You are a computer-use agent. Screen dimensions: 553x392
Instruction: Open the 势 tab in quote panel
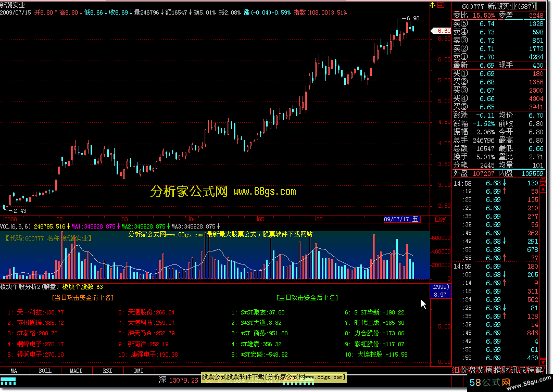[x=480, y=370]
